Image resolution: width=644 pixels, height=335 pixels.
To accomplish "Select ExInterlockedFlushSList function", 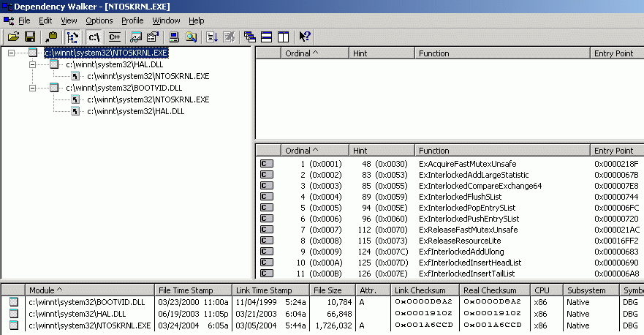I will pyautogui.click(x=460, y=197).
